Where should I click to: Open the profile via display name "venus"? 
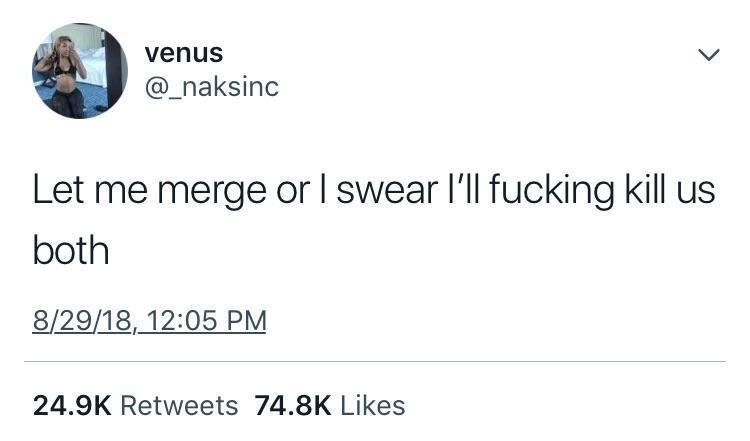click(183, 53)
